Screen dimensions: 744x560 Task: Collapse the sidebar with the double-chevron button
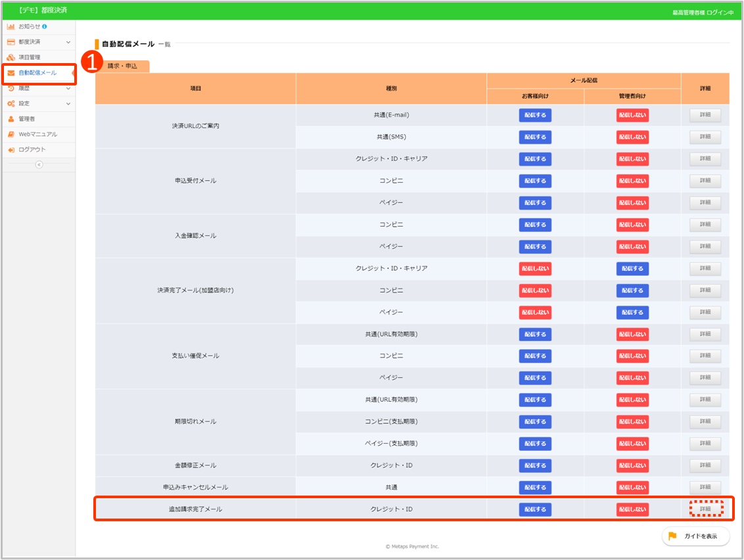pyautogui.click(x=39, y=164)
